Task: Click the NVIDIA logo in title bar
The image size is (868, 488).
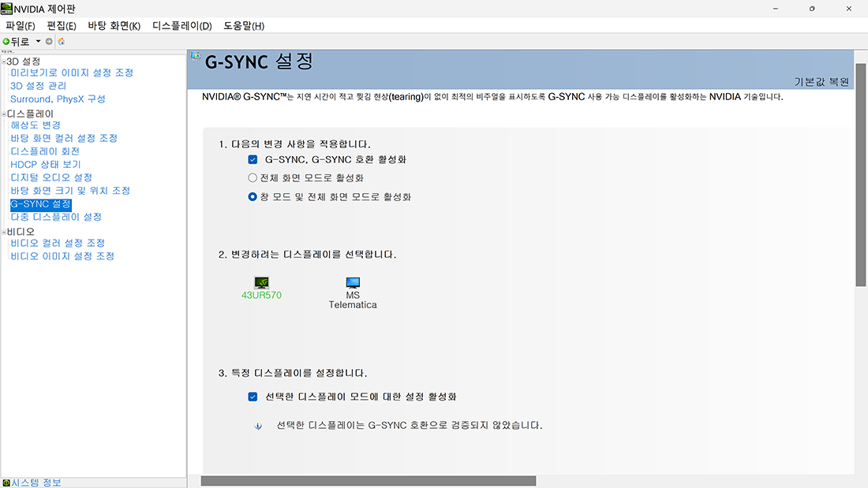Action: (x=6, y=9)
